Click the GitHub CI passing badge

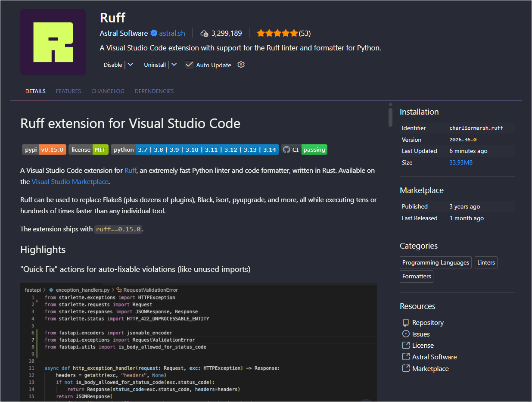[304, 150]
